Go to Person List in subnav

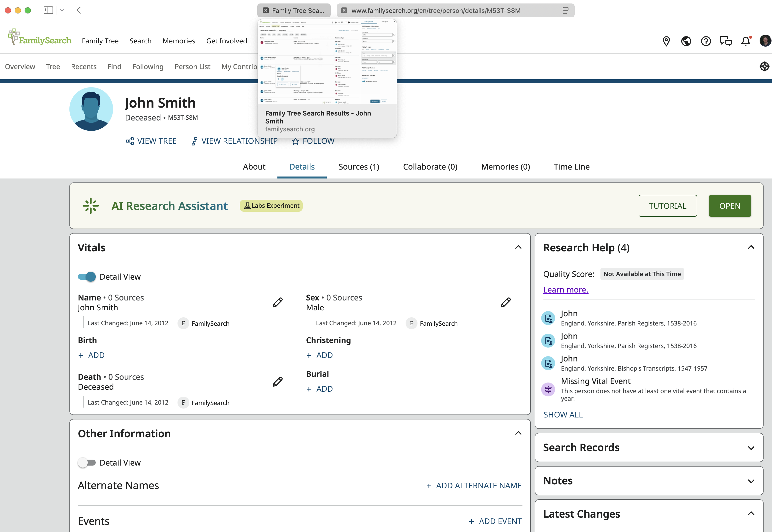(x=192, y=67)
